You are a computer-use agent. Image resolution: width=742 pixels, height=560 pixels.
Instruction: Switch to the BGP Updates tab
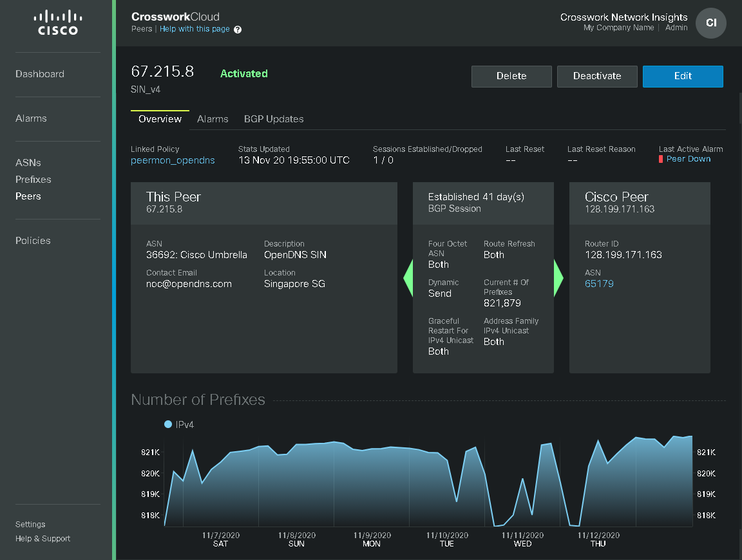click(273, 119)
